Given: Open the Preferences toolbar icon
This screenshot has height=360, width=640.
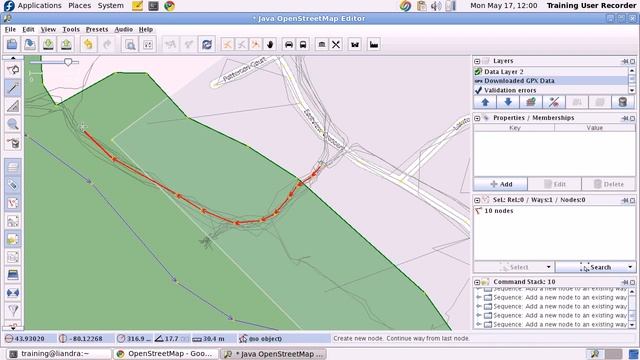Looking at the screenshot, I should tap(148, 44).
